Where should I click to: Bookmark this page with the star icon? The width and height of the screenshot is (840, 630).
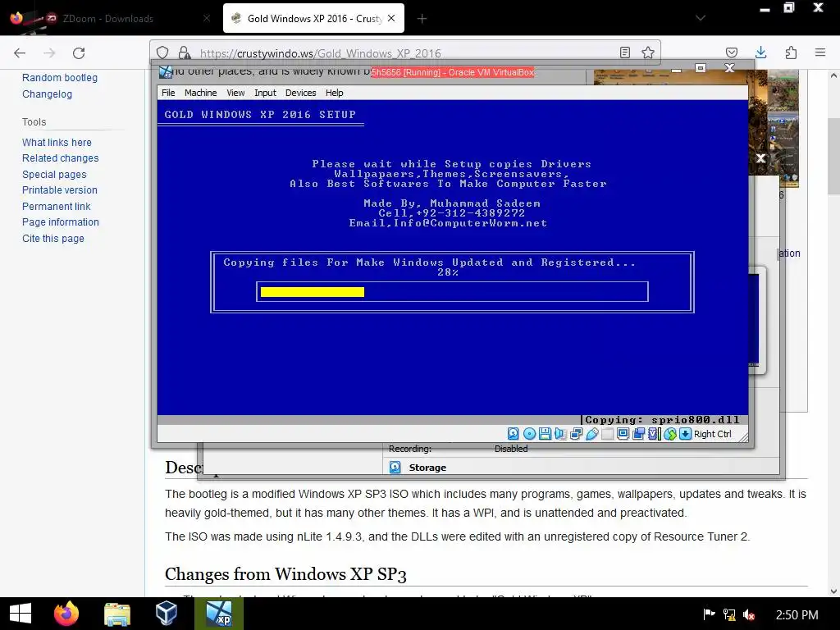[648, 52]
